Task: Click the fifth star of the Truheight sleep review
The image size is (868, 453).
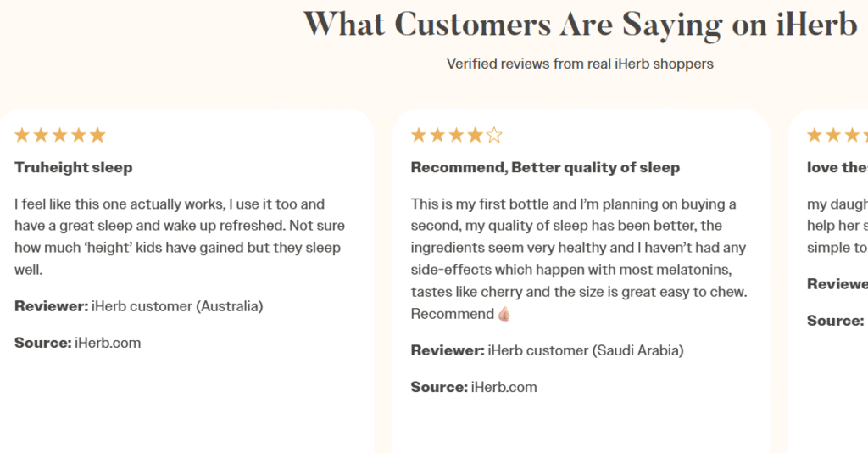Action: [x=97, y=135]
